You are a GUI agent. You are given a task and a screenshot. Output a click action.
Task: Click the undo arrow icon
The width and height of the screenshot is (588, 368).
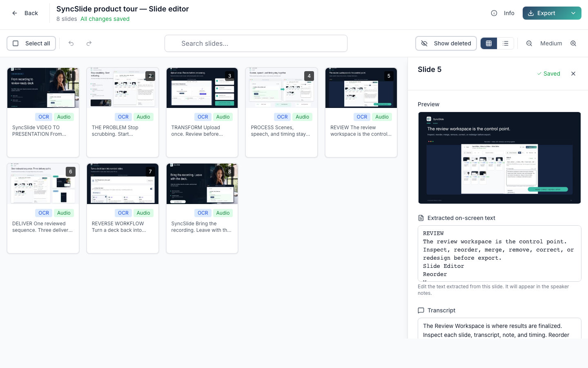click(x=71, y=43)
